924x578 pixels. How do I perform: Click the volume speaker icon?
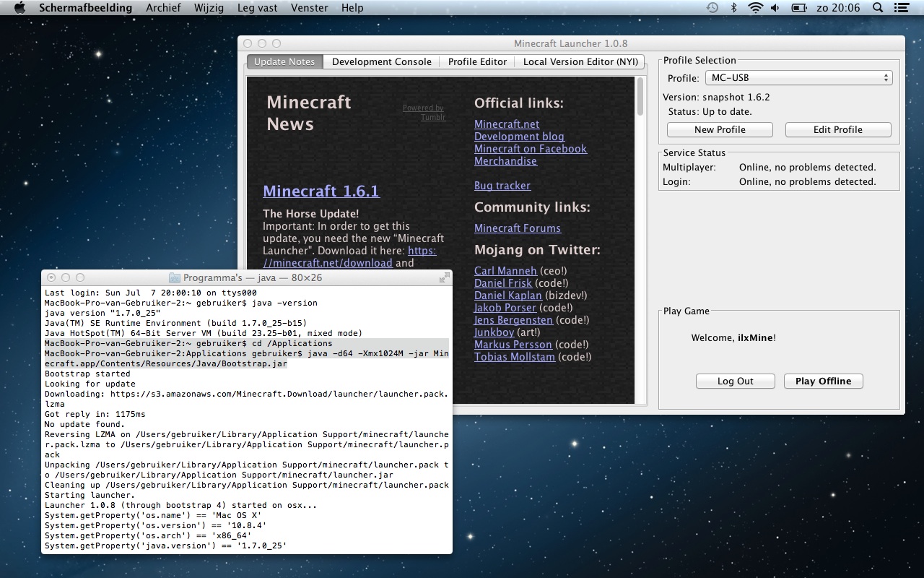(x=775, y=8)
